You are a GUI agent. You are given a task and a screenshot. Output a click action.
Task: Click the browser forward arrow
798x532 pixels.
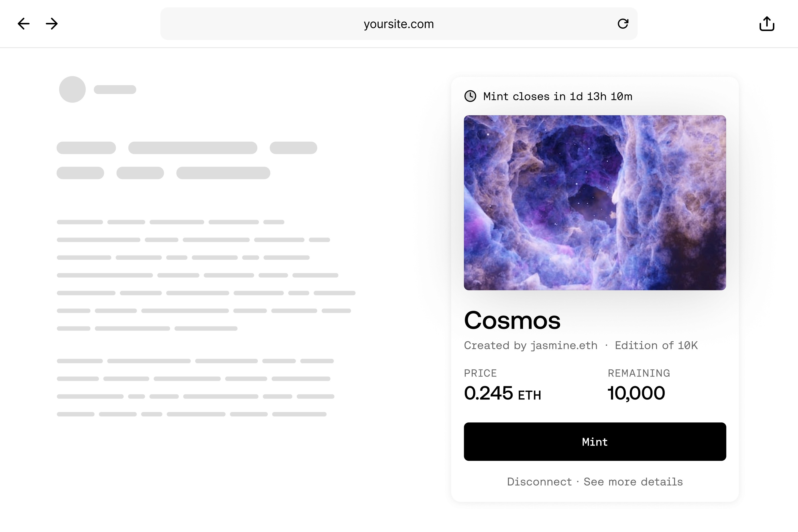pos(52,24)
